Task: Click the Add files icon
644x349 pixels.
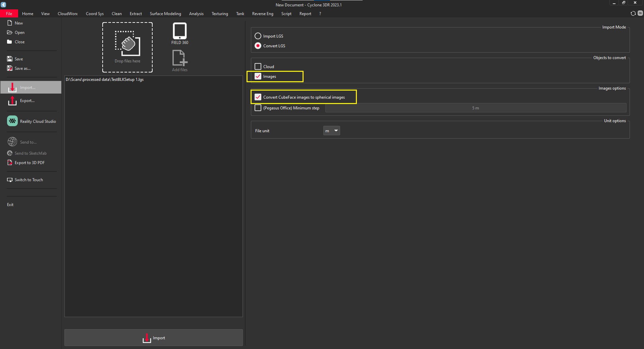Action: pyautogui.click(x=180, y=58)
